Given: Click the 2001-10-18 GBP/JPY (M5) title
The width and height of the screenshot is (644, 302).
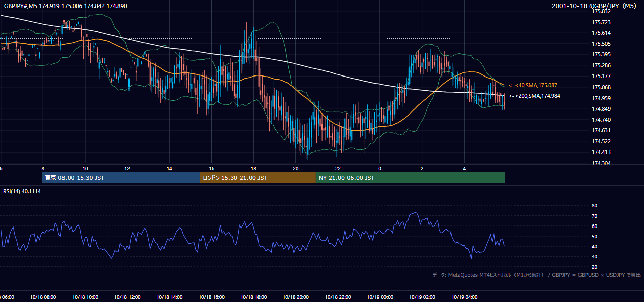Looking at the screenshot, I should pyautogui.click(x=595, y=6).
